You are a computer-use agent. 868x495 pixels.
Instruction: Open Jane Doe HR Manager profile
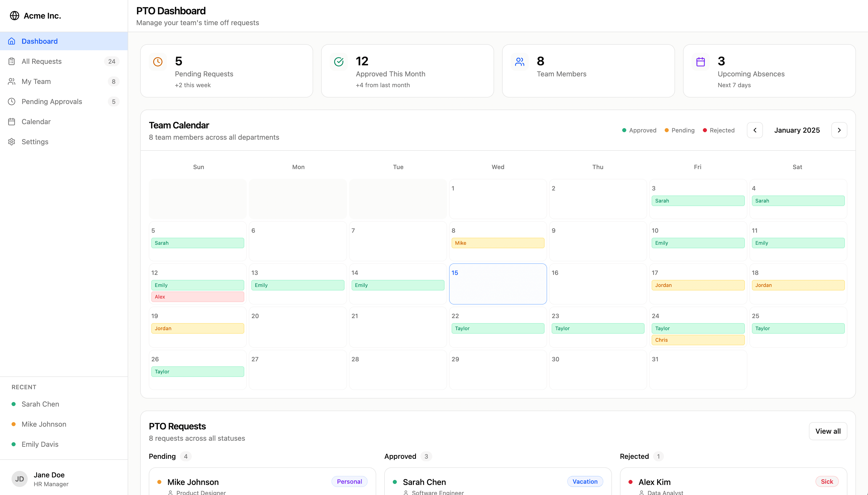[64, 479]
